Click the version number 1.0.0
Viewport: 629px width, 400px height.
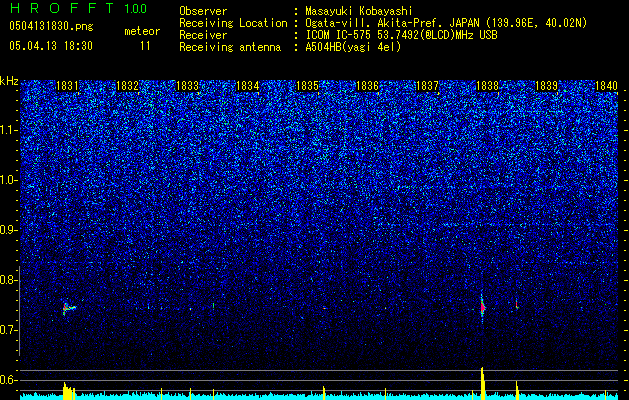(x=136, y=9)
